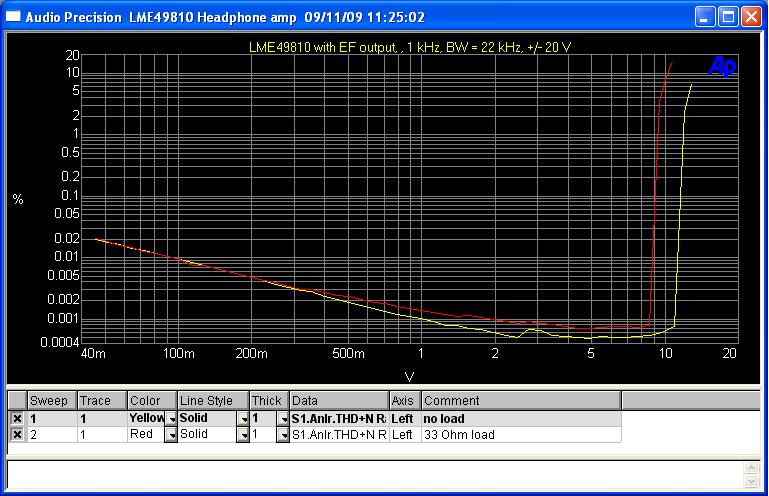The width and height of the screenshot is (769, 496).
Task: Click the Comment column header
Action: coord(521,400)
